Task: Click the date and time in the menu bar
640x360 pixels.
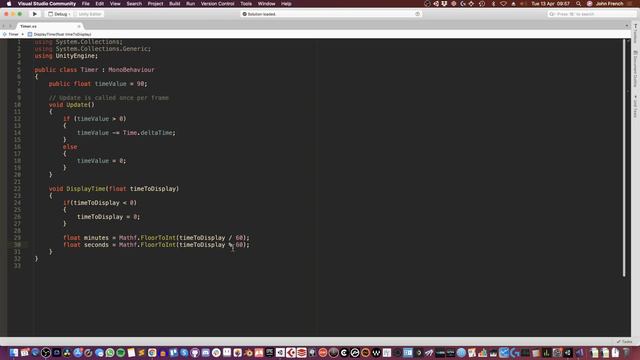Action: tap(550, 4)
